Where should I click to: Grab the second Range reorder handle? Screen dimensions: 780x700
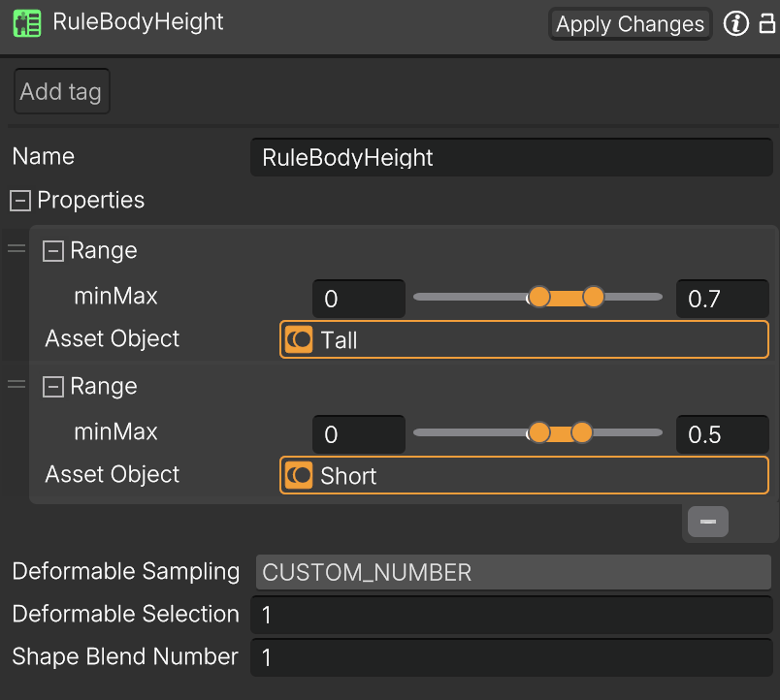pos(16,384)
